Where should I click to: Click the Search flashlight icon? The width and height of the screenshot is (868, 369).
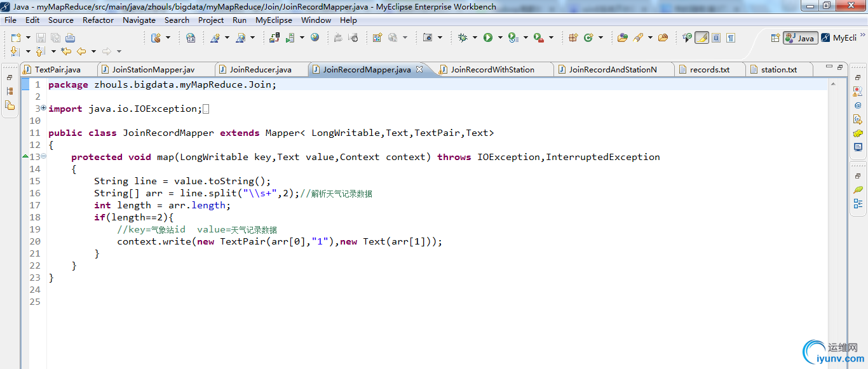coord(638,37)
